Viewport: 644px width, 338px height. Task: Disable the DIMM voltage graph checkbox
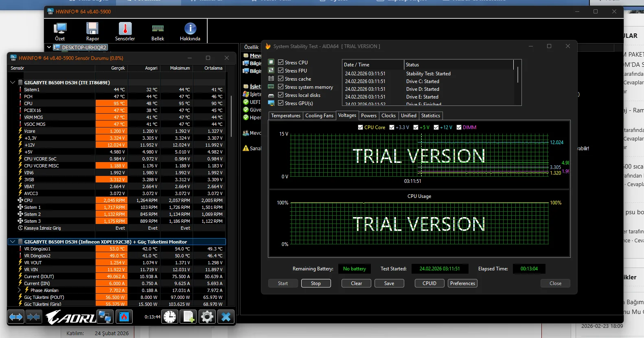[459, 127]
